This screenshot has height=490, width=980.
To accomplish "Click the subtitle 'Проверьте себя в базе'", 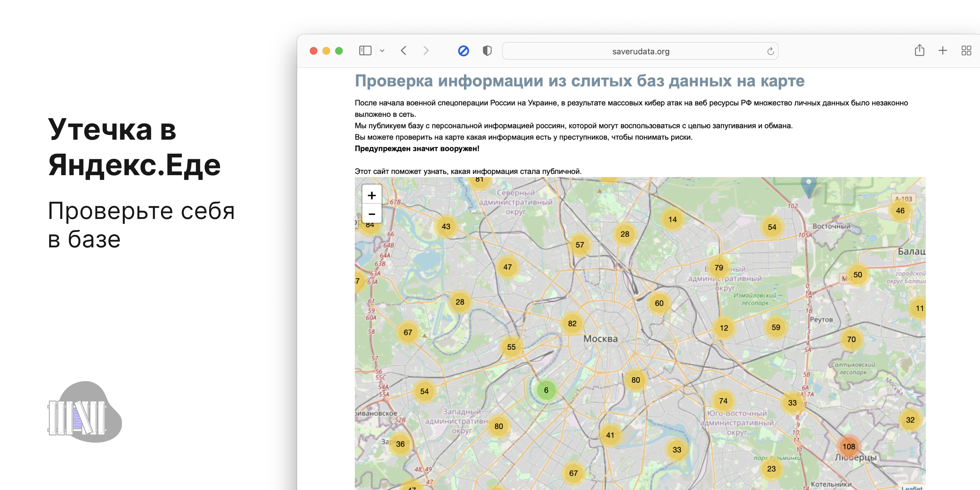I will pos(141,225).
